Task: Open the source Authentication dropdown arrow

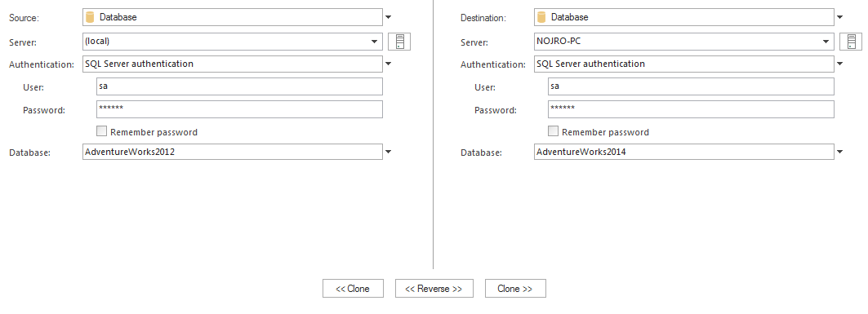Action: coord(388,64)
